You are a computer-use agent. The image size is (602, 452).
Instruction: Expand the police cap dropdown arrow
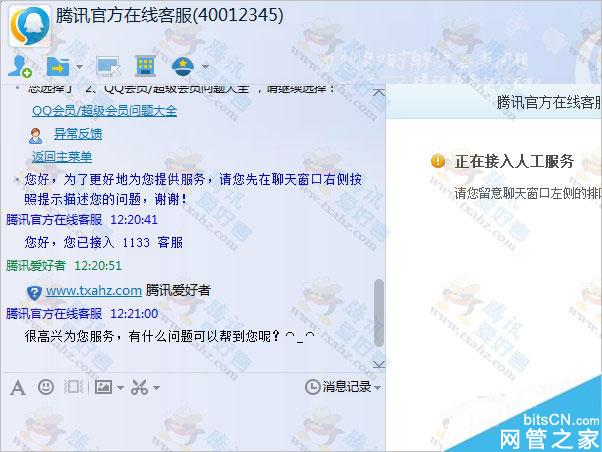pos(205,67)
